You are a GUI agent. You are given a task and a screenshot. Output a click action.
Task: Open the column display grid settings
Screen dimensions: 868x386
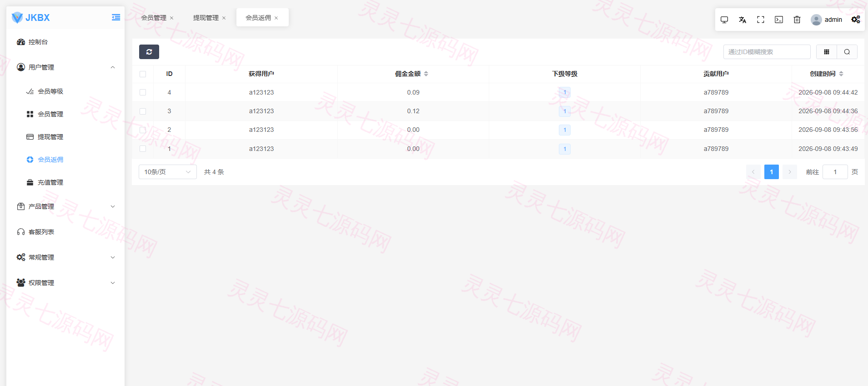pyautogui.click(x=827, y=52)
